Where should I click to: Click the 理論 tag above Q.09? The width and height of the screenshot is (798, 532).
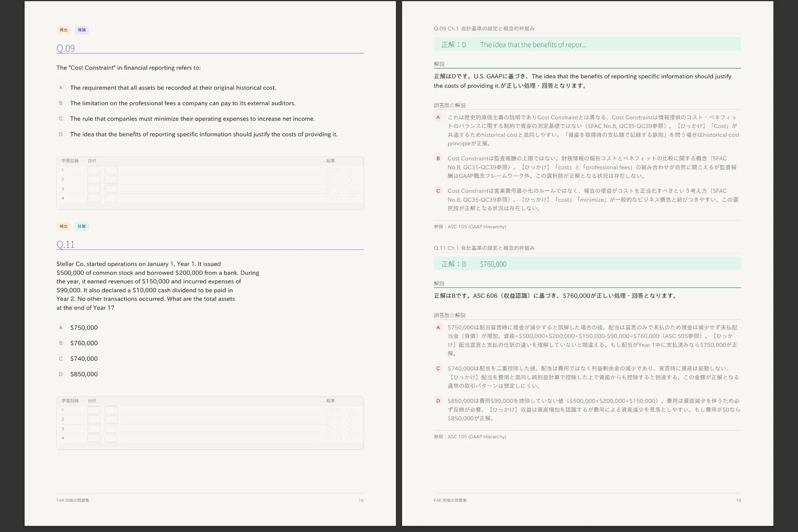click(81, 30)
